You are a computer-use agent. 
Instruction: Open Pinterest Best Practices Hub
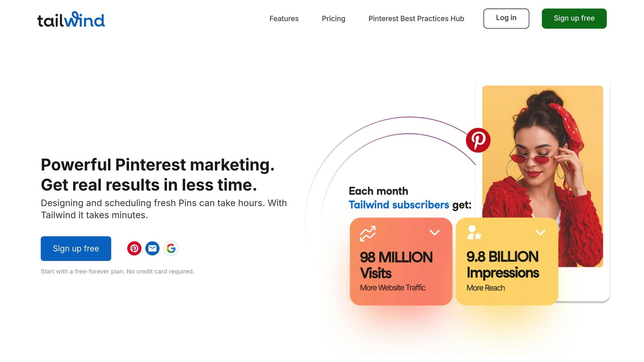point(416,19)
